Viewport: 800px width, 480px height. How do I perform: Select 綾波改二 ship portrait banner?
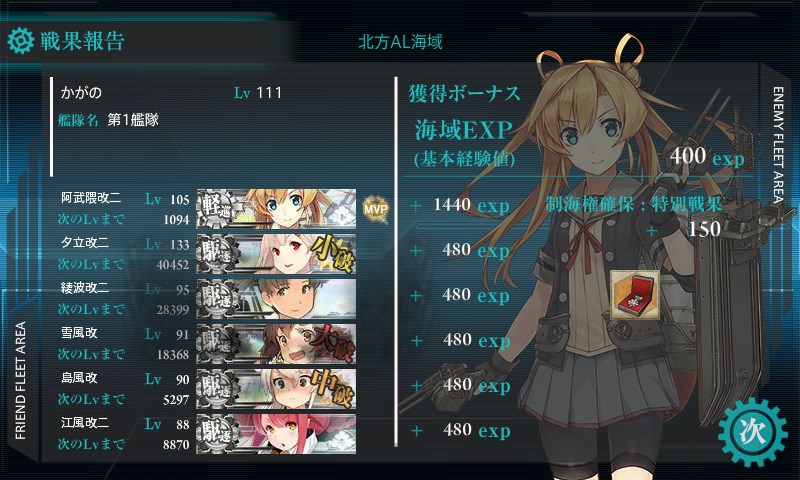277,298
